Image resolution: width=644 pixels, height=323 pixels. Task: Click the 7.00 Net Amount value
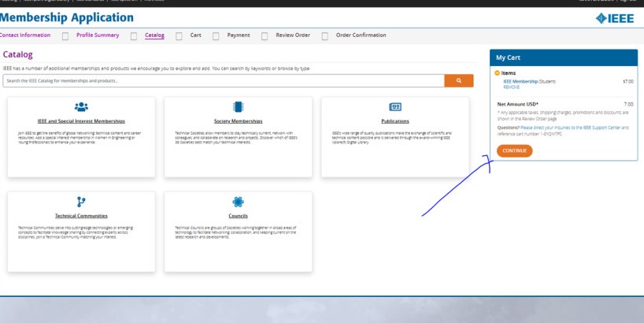tap(629, 104)
